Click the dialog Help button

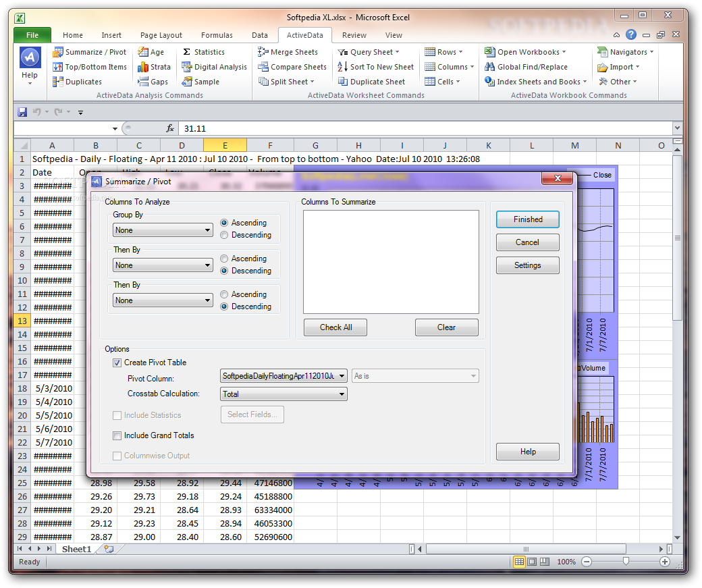coord(528,452)
